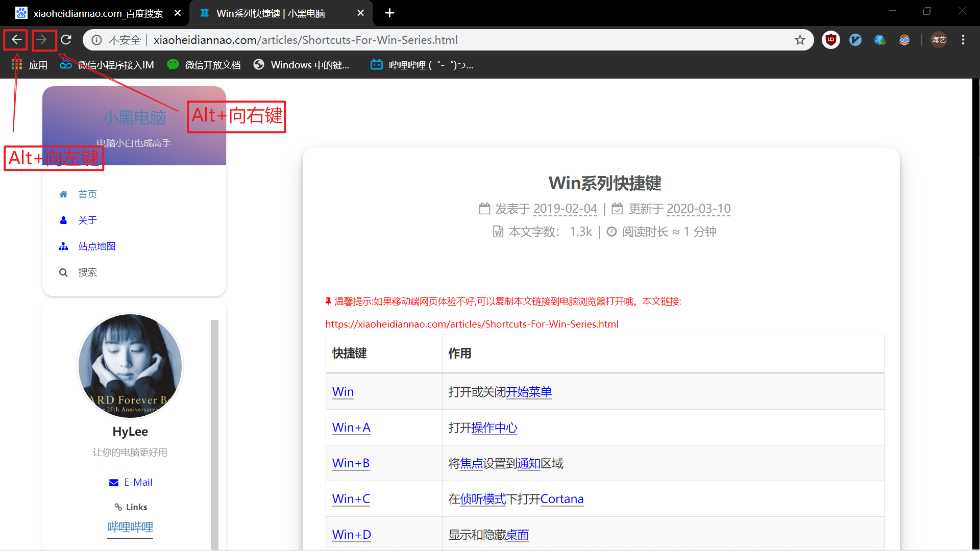Go to 首页 in the sidebar
The width and height of the screenshot is (980, 551).
coord(87,194)
